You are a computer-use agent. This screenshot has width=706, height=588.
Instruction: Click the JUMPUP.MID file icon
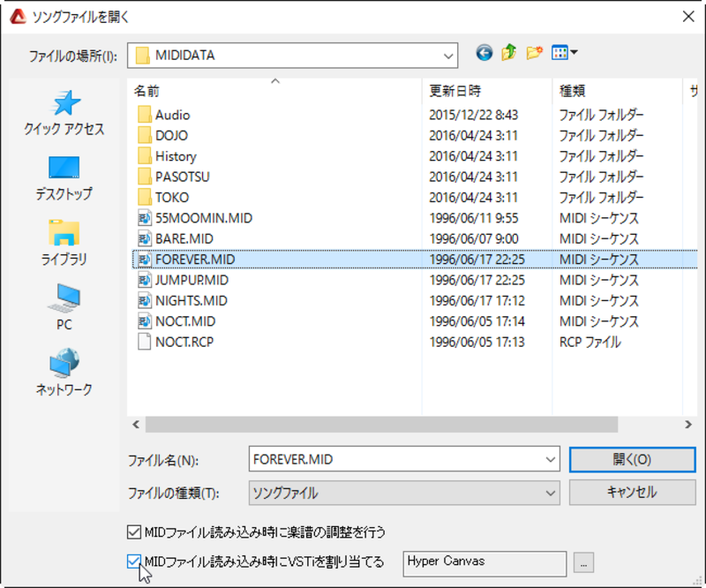coord(144,280)
